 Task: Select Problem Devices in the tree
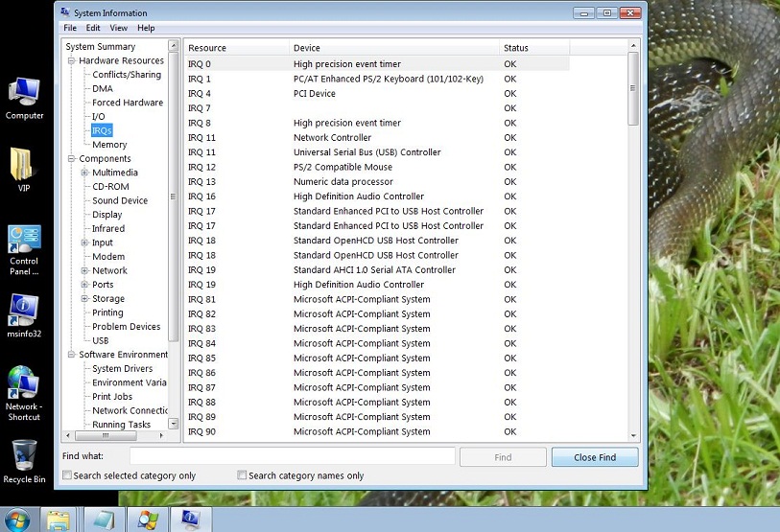(x=127, y=326)
